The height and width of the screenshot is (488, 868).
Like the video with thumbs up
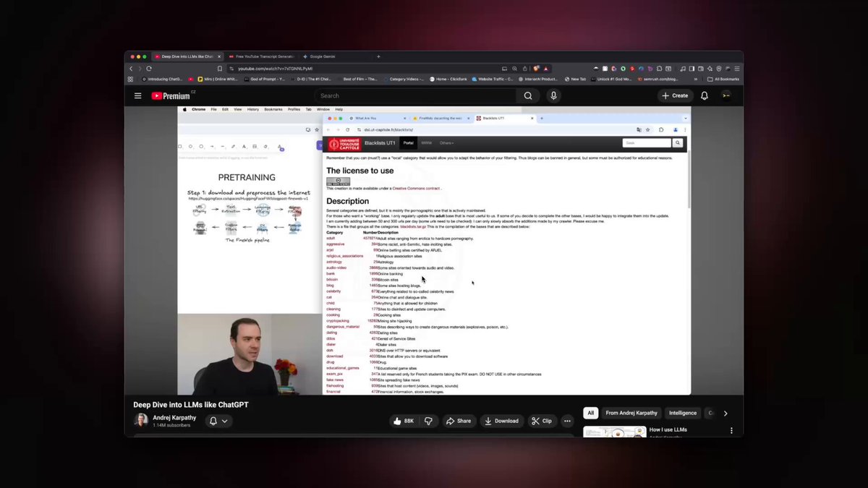pos(404,421)
